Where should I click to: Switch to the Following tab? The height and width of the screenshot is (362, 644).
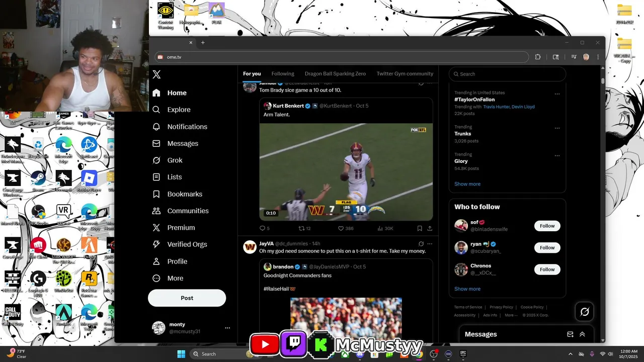[283, 74]
